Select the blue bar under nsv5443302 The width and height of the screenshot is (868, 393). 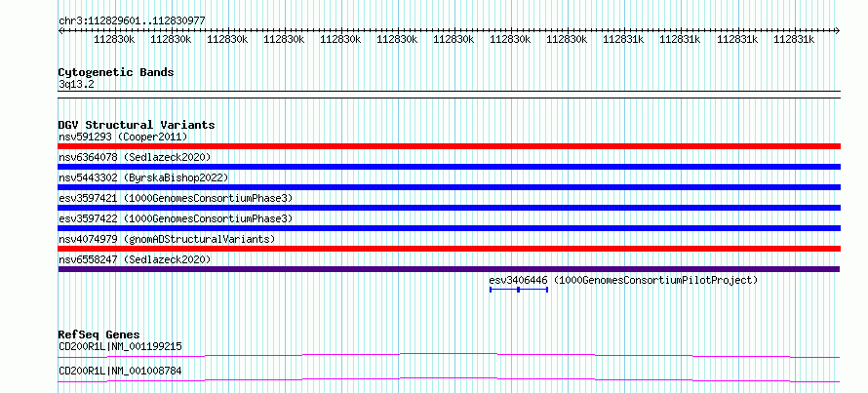(449, 187)
